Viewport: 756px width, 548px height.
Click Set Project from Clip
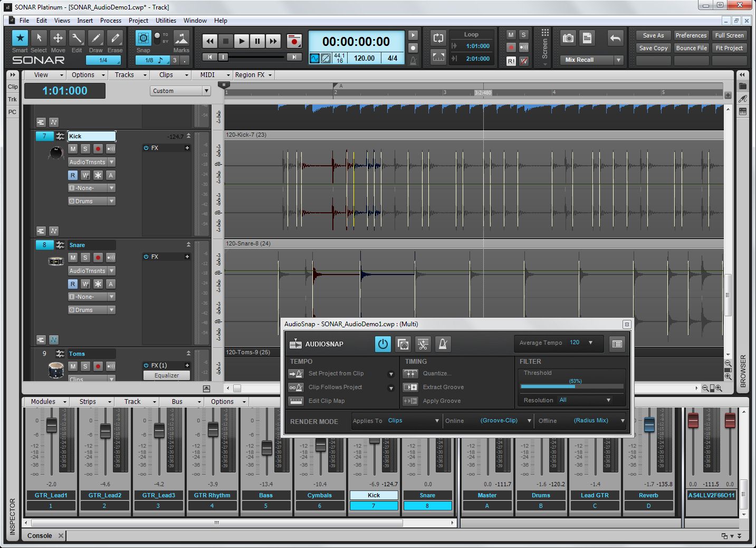coord(336,373)
